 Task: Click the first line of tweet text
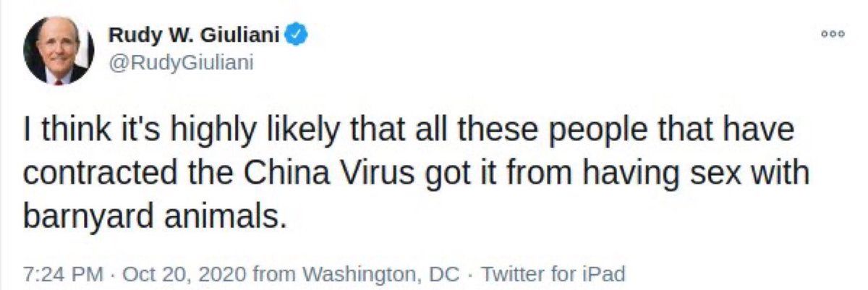pos(409,132)
